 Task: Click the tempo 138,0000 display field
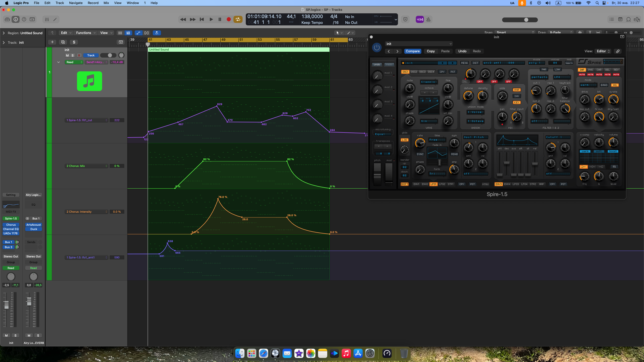(x=312, y=17)
